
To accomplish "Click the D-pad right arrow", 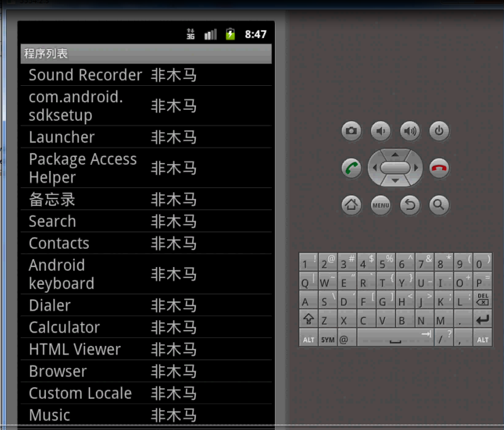I will [x=416, y=168].
